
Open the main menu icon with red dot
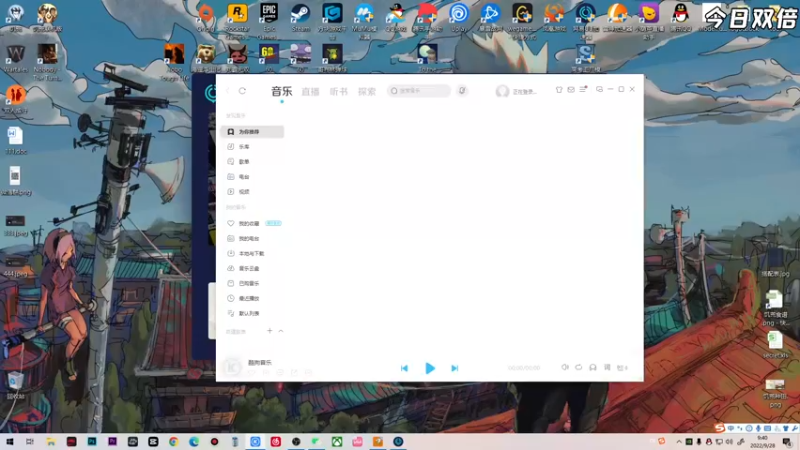coord(583,89)
